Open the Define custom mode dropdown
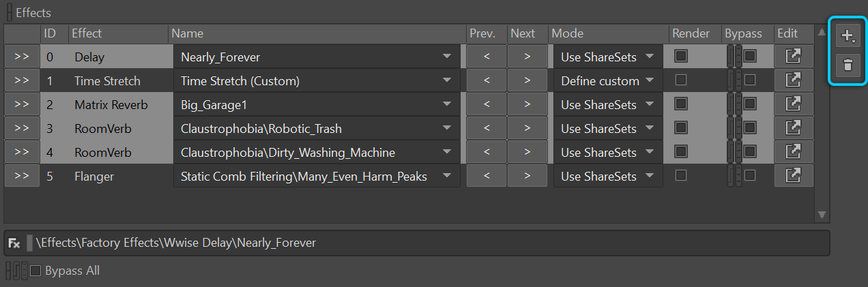 [x=607, y=80]
